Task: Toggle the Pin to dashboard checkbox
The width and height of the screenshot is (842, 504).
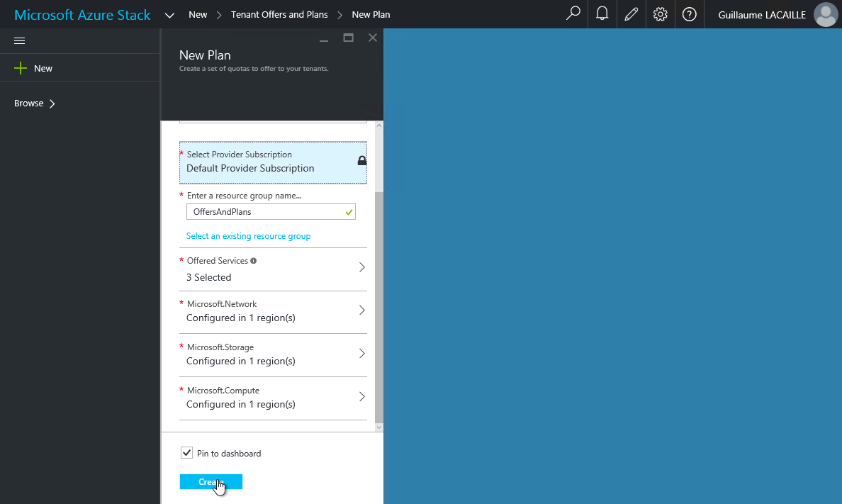Action: pos(186,453)
